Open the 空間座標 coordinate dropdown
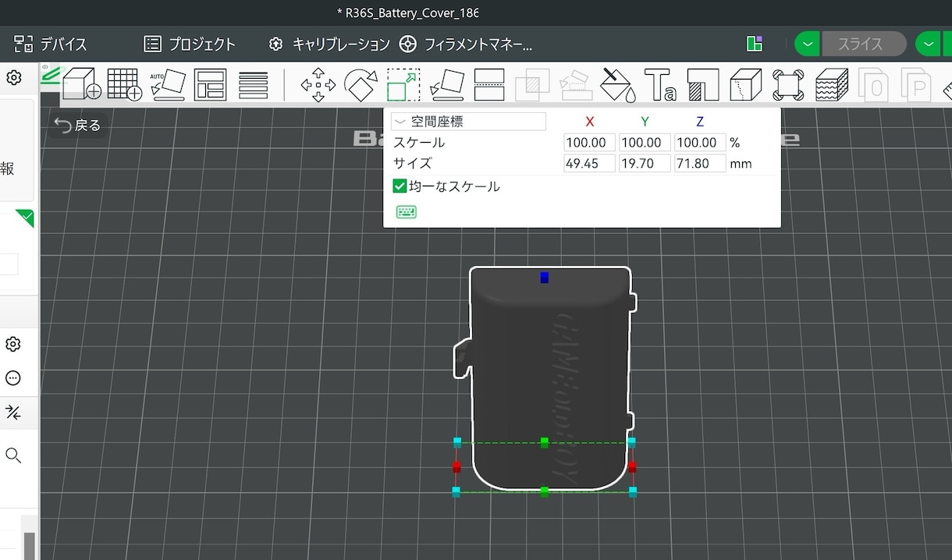The image size is (952, 560). click(468, 122)
